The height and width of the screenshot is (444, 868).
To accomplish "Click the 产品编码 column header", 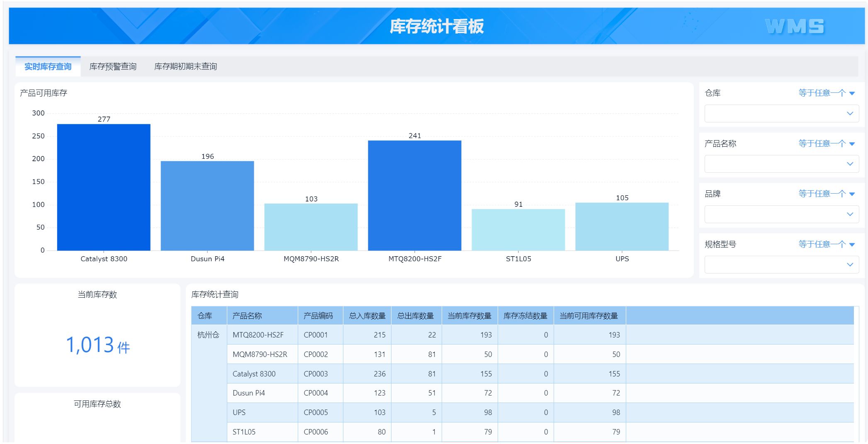I will (320, 315).
